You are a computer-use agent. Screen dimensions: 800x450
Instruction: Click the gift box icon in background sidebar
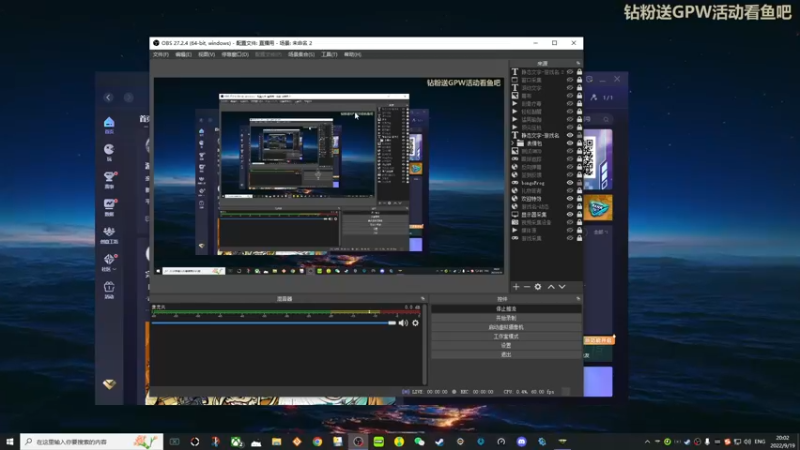109,289
